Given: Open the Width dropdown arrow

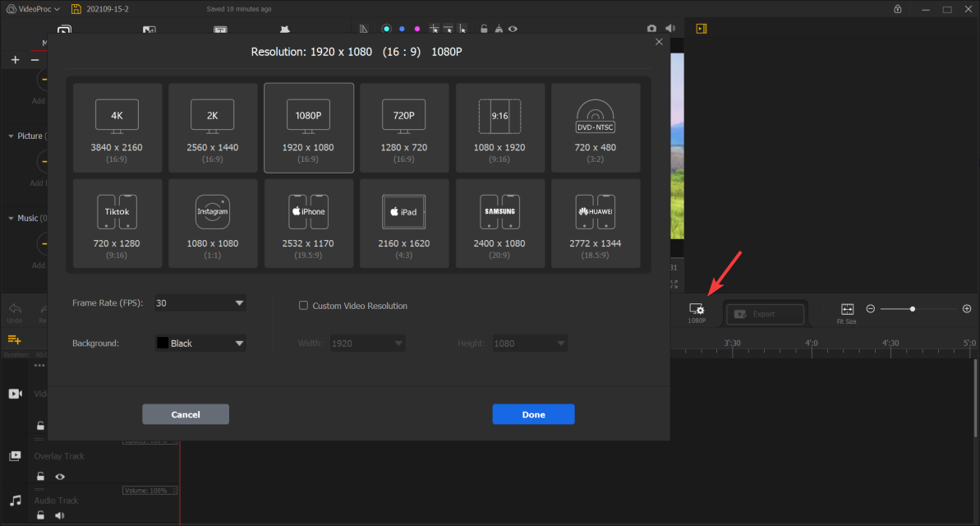Looking at the screenshot, I should tap(398, 343).
